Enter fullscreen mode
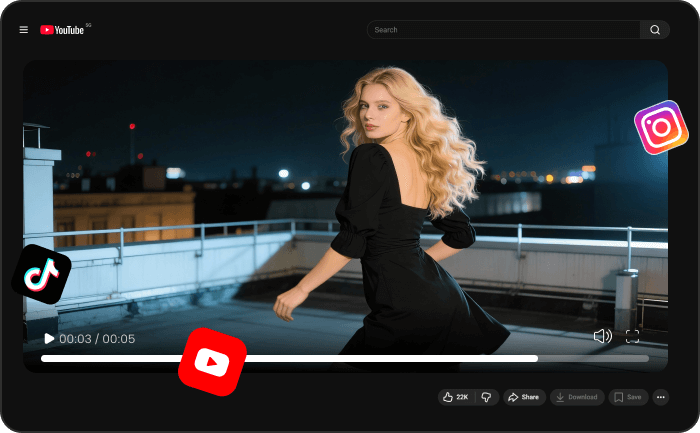This screenshot has width=700, height=433. click(x=633, y=337)
